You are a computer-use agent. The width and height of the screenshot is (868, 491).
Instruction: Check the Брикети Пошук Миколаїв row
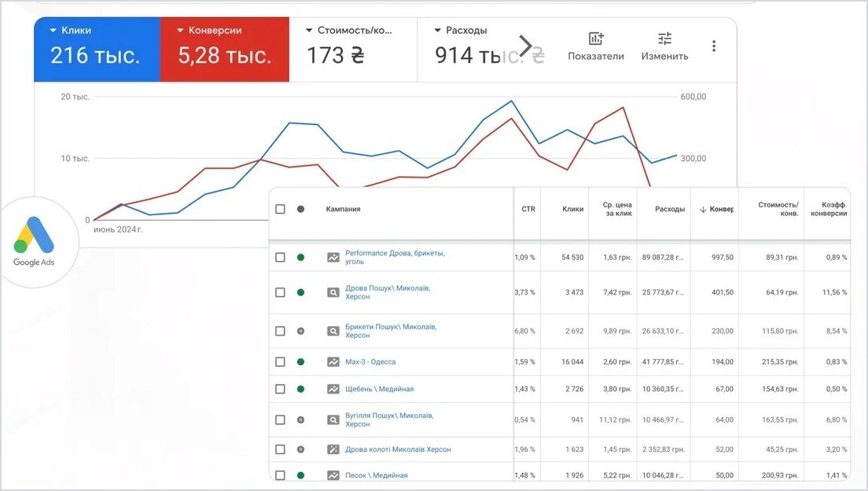[280, 332]
